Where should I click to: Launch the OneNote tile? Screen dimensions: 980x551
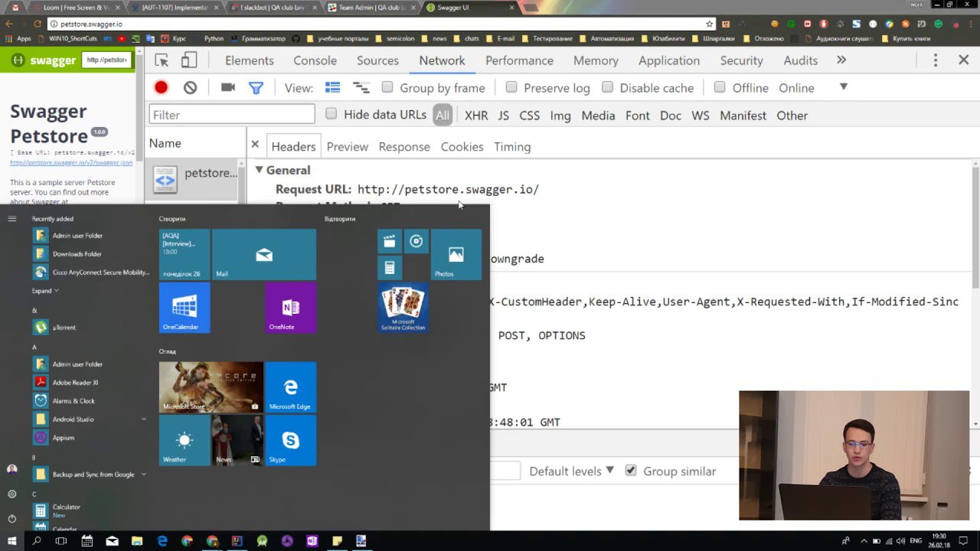[x=290, y=308]
